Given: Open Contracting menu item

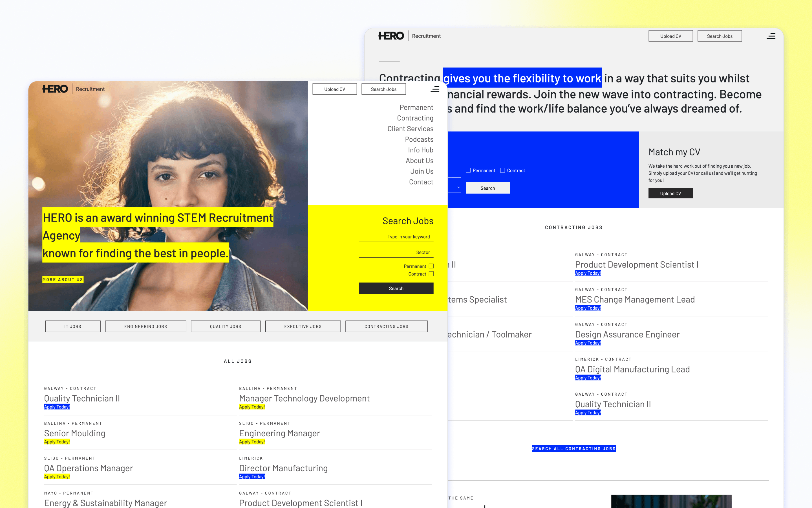Looking at the screenshot, I should point(415,118).
